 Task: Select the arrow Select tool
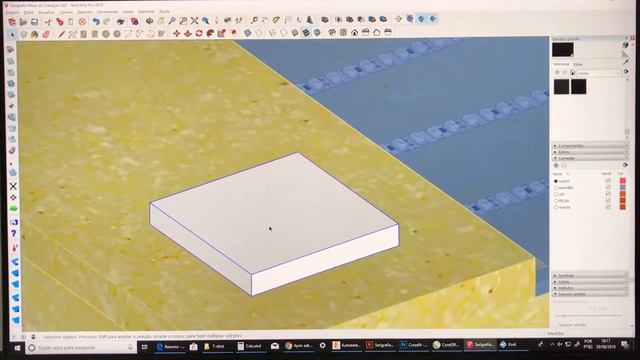(x=12, y=35)
